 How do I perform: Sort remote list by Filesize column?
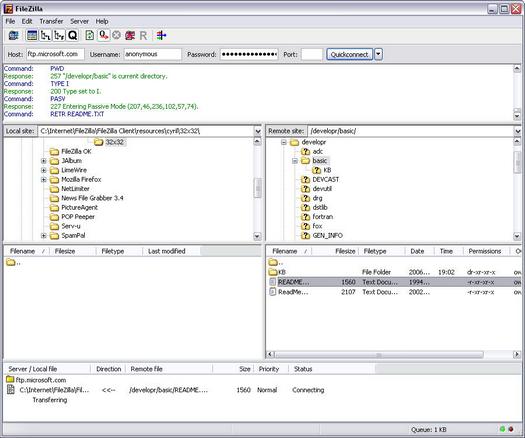(x=335, y=251)
